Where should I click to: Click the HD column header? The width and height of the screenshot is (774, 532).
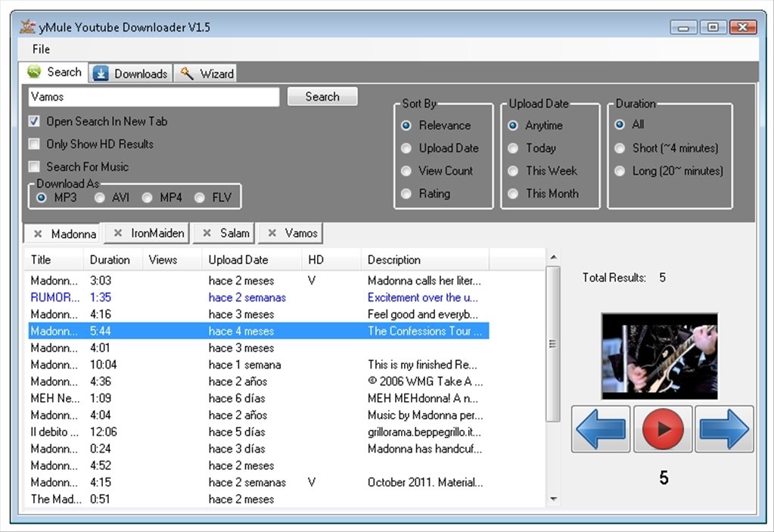point(331,260)
